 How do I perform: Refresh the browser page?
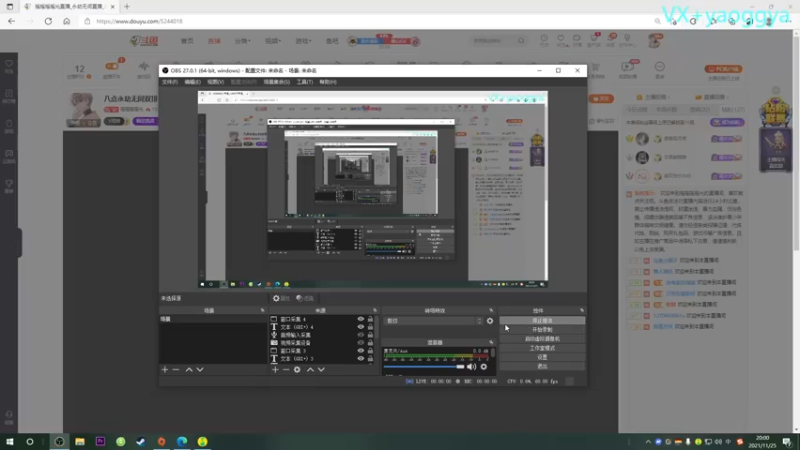(48, 21)
